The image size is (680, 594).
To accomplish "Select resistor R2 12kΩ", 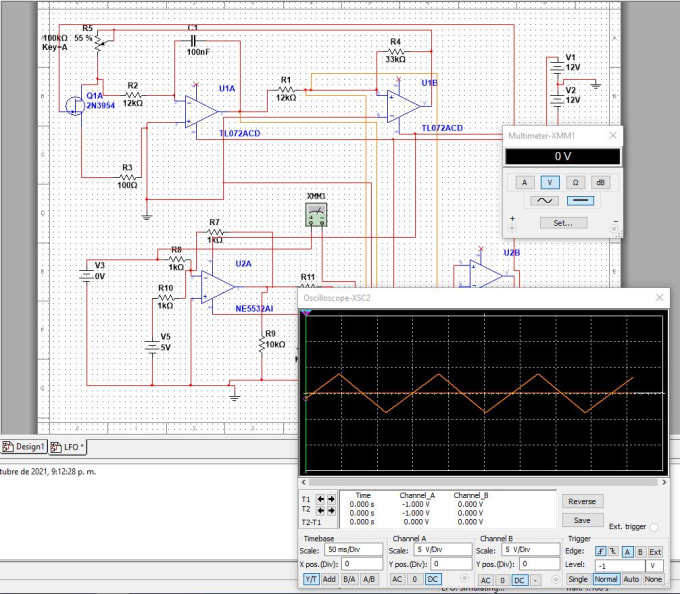I will tap(133, 95).
